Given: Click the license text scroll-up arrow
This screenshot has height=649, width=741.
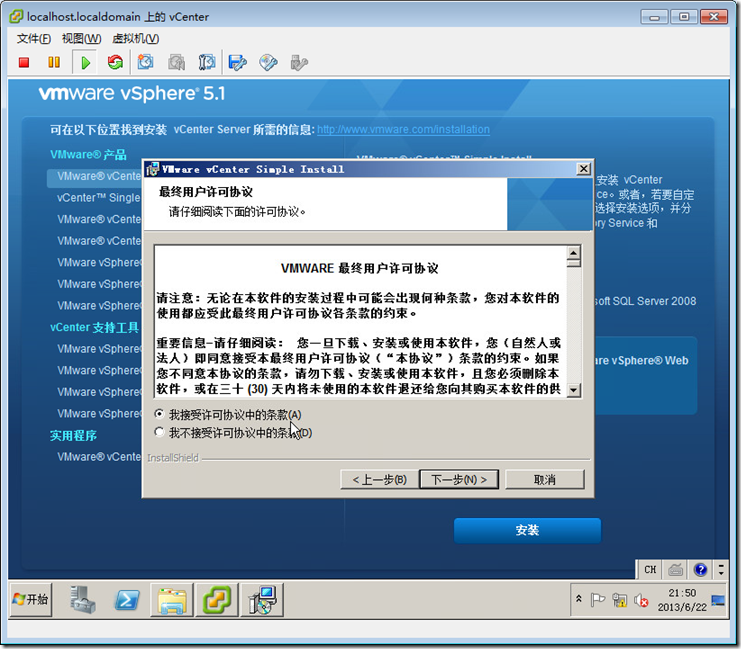Looking at the screenshot, I should tap(573, 252).
